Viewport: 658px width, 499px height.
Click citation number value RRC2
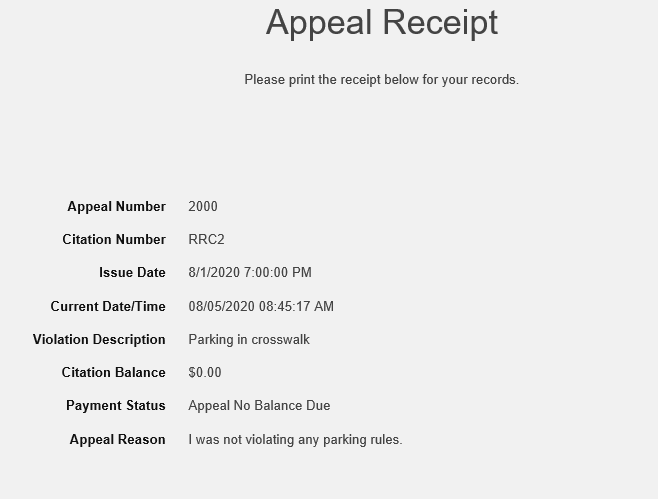click(206, 239)
